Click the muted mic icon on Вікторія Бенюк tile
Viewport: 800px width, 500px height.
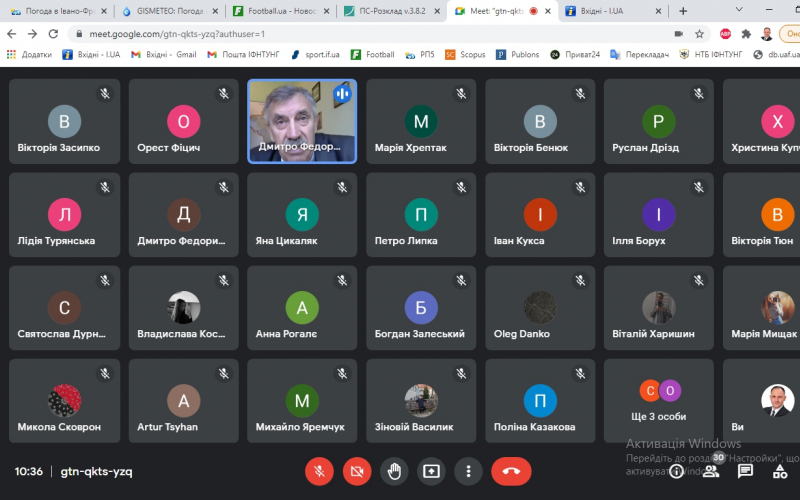[x=580, y=93]
